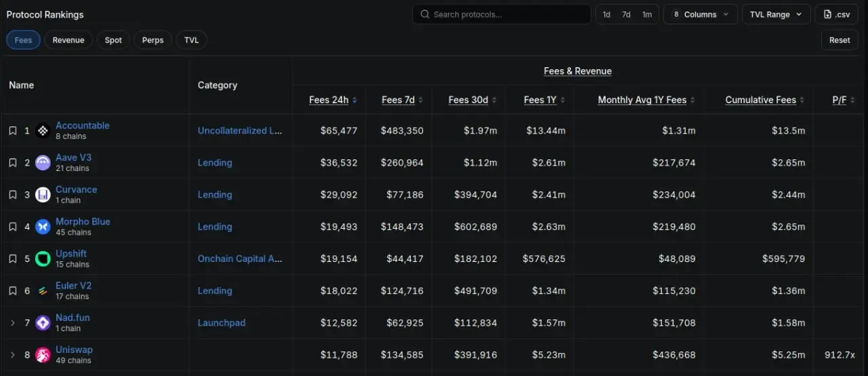The image size is (868, 376).
Task: Click the Euler V2 logo
Action: click(43, 290)
